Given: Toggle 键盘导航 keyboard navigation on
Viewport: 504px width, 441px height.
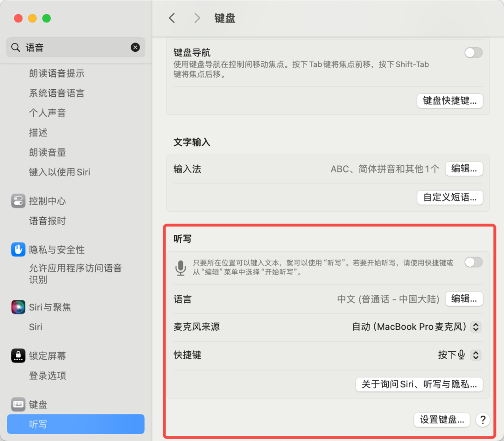Looking at the screenshot, I should (474, 53).
